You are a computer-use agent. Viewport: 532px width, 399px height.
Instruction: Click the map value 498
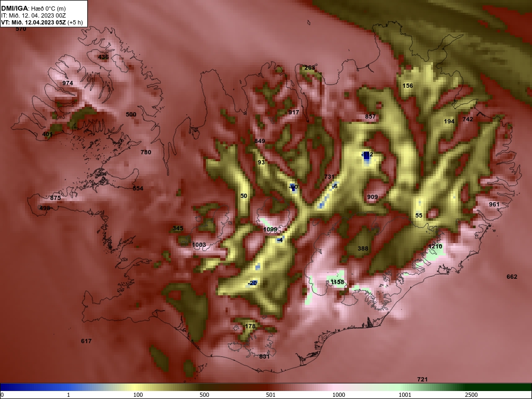tap(45, 209)
